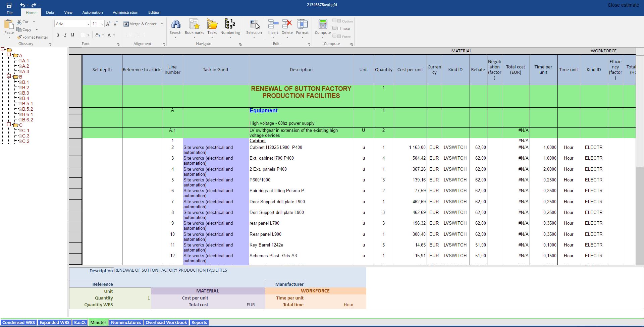Switch to the Overhead Workbook tab

pyautogui.click(x=166, y=322)
